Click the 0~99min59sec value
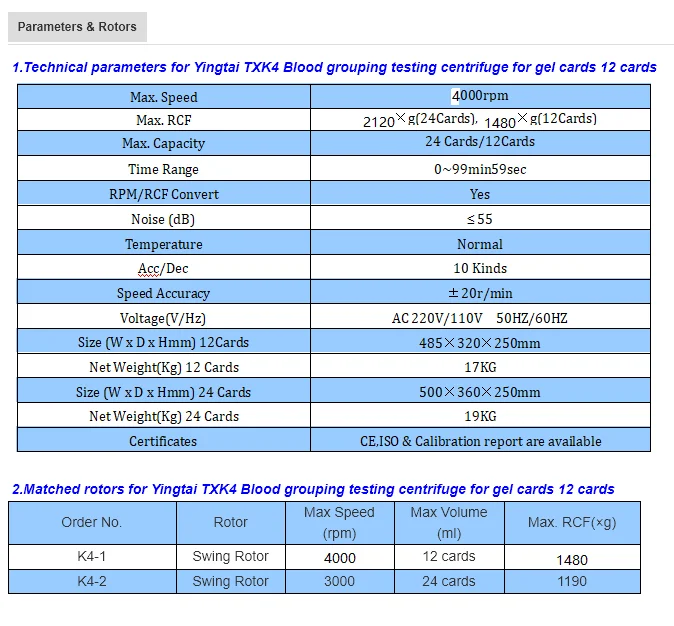Image resolution: width=674 pixels, height=626 pixels. pos(480,169)
